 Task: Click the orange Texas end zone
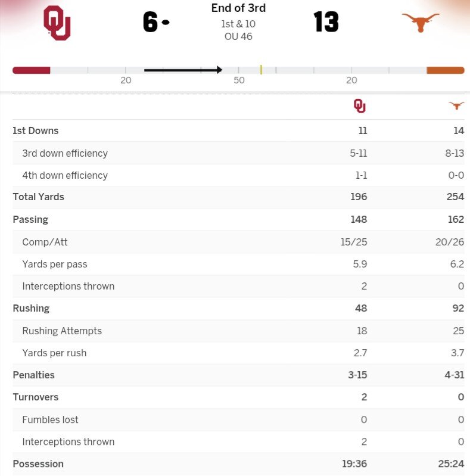click(445, 70)
